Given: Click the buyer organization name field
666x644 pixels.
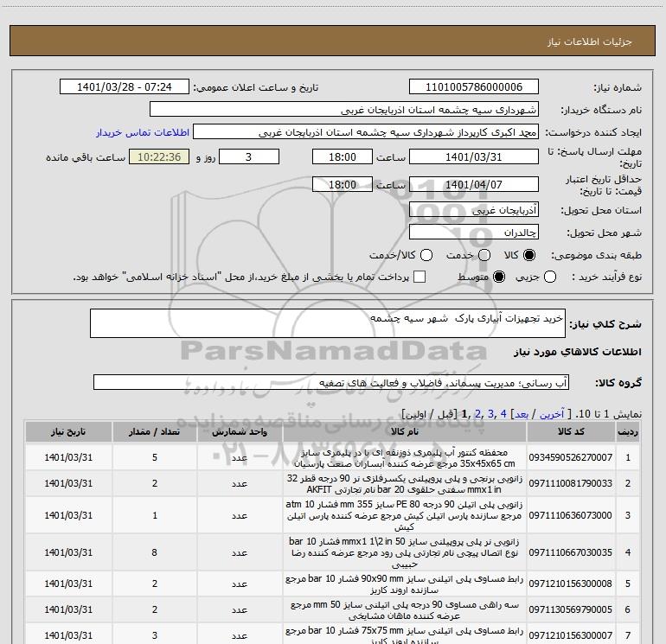Looking at the screenshot, I should click(344, 110).
